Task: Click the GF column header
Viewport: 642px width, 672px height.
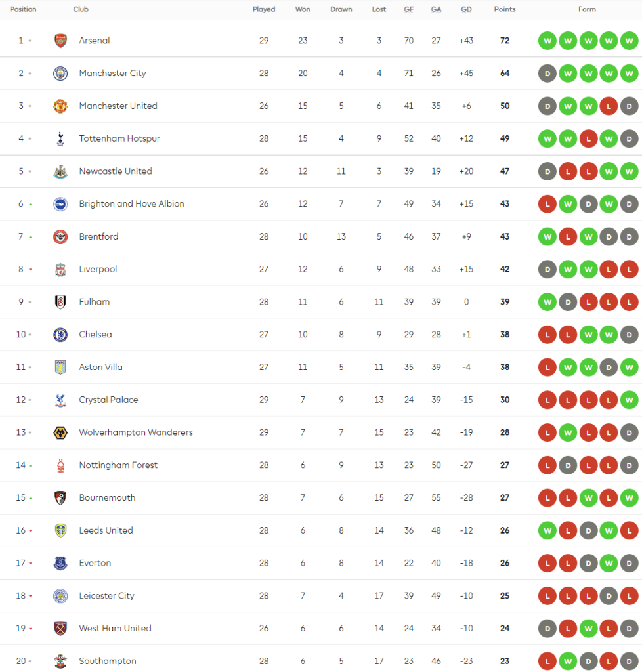Action: [408, 9]
